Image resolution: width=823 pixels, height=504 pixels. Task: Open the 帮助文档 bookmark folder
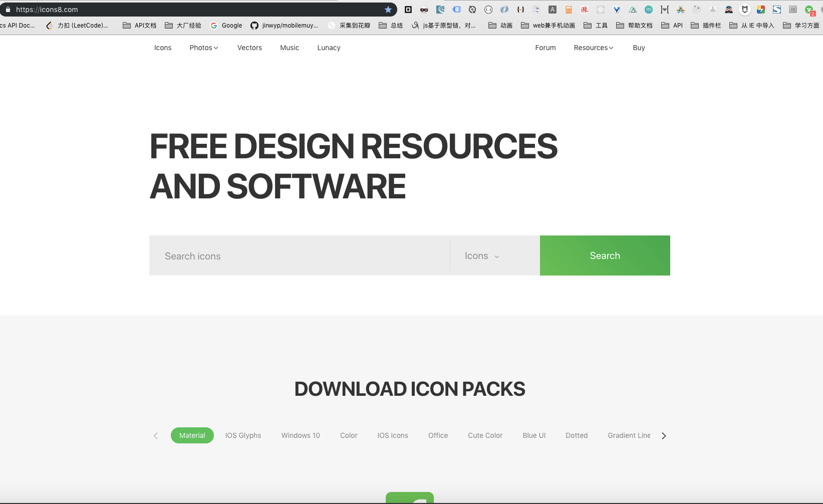click(x=635, y=26)
